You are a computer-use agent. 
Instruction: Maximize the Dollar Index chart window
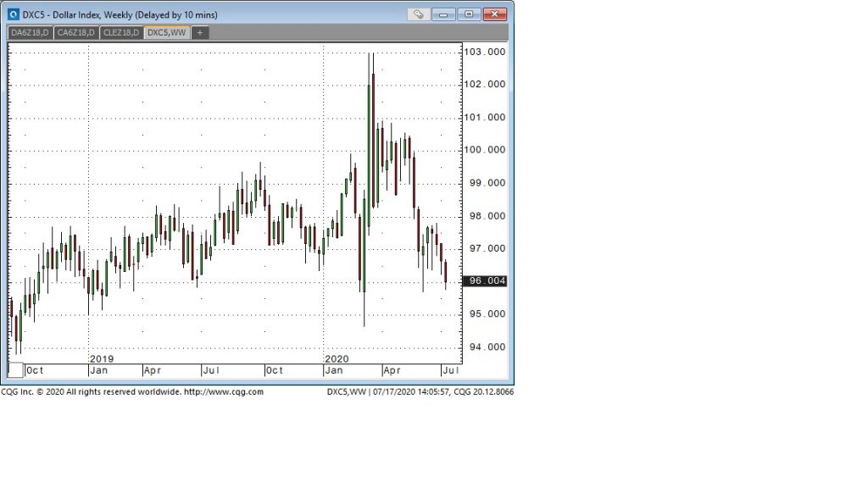pos(469,14)
